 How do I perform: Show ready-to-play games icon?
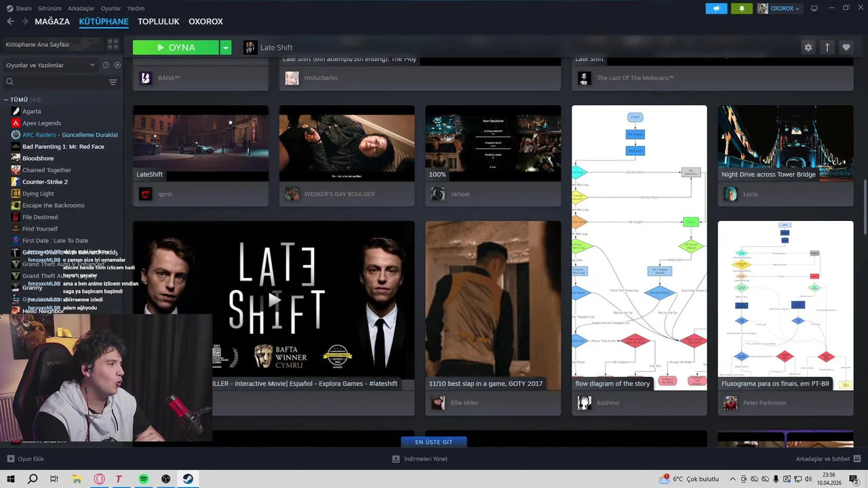click(117, 65)
